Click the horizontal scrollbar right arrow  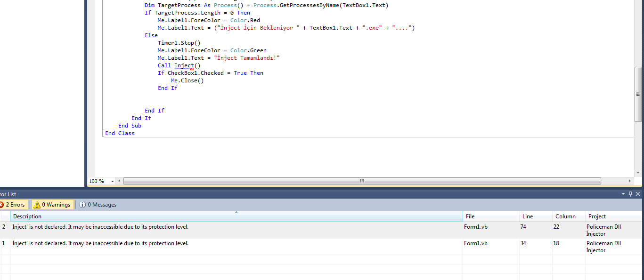630,181
